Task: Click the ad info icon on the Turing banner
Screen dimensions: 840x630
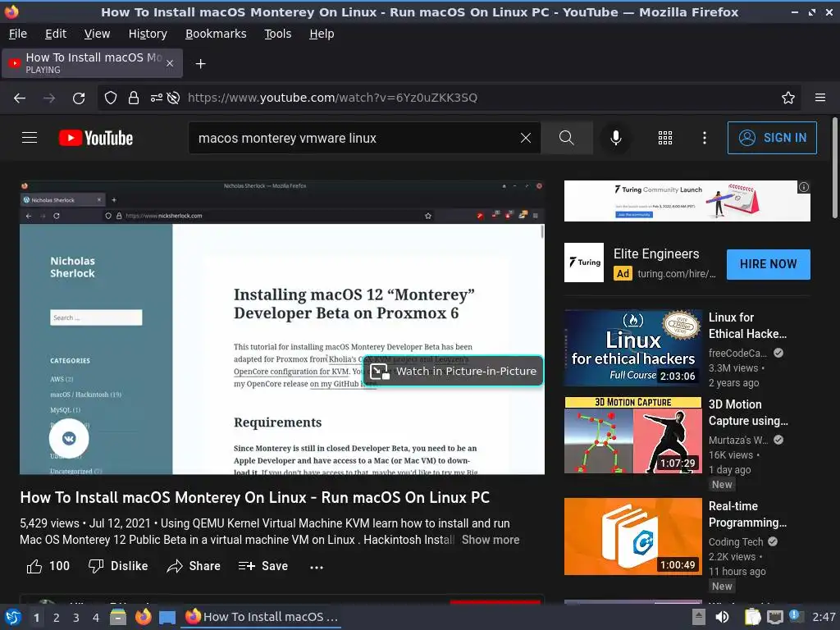Action: point(804,187)
